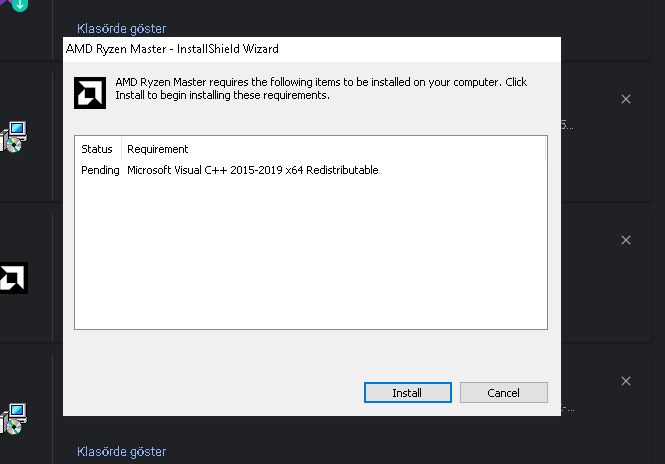The image size is (665, 464).
Task: Click the AMD logo icon in downloads list
Action: (x=12, y=277)
